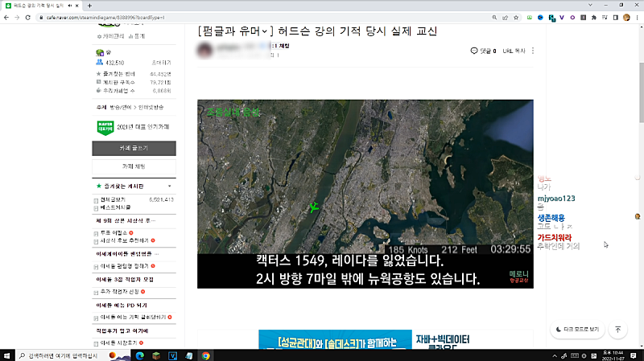The image size is (644, 361).
Task: Open 전체글보기 in the sidebar menu
Action: (115, 199)
